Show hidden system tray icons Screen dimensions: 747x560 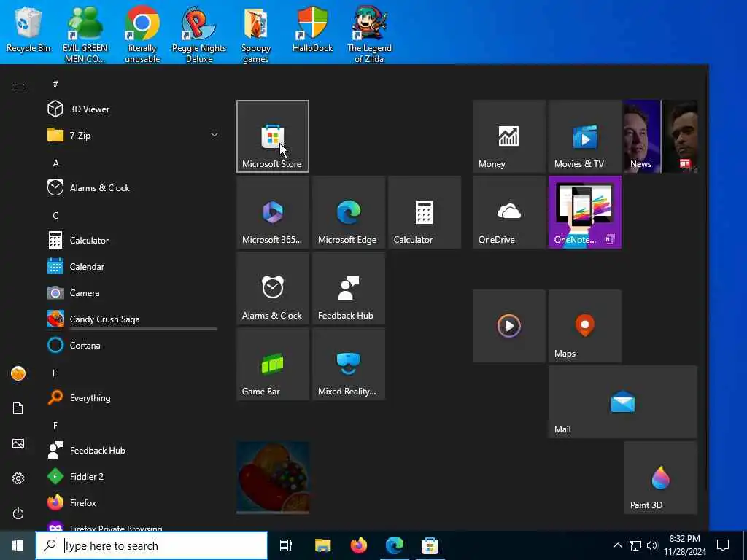coord(617,545)
